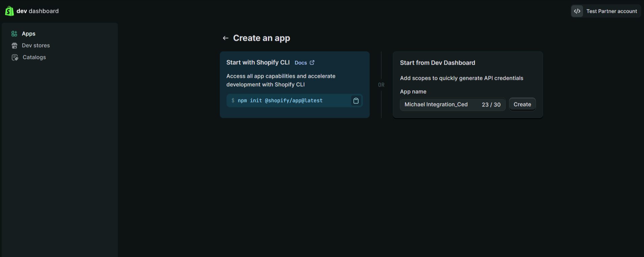Image resolution: width=644 pixels, height=257 pixels.
Task: Click the external link icon beside Docs
Action: click(x=312, y=63)
